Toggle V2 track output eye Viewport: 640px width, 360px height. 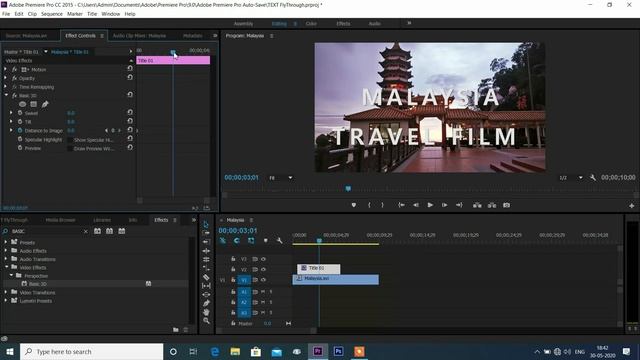click(x=263, y=269)
